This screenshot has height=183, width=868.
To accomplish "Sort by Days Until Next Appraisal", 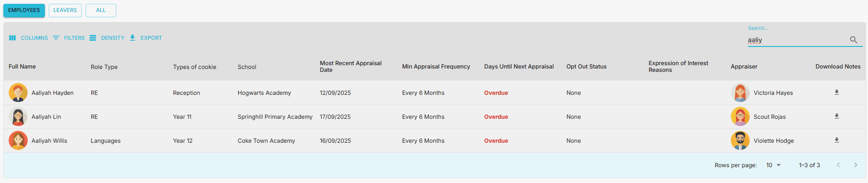I will point(519,67).
